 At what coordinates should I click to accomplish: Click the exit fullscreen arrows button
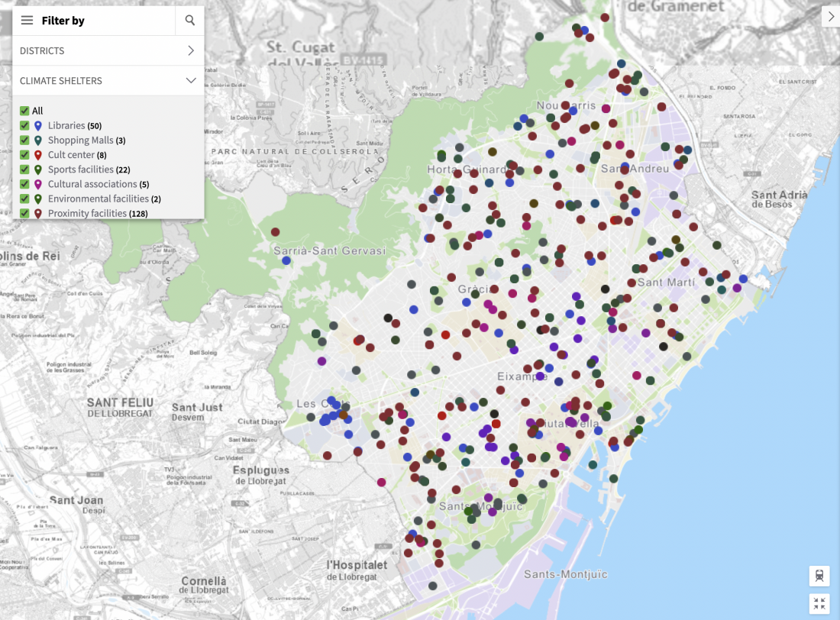(x=819, y=603)
